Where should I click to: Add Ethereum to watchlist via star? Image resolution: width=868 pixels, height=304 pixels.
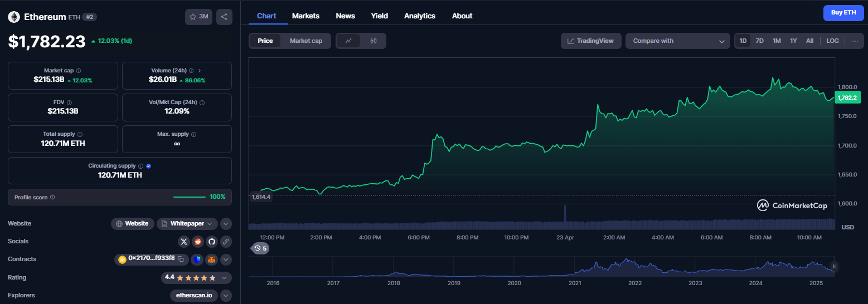tap(193, 17)
